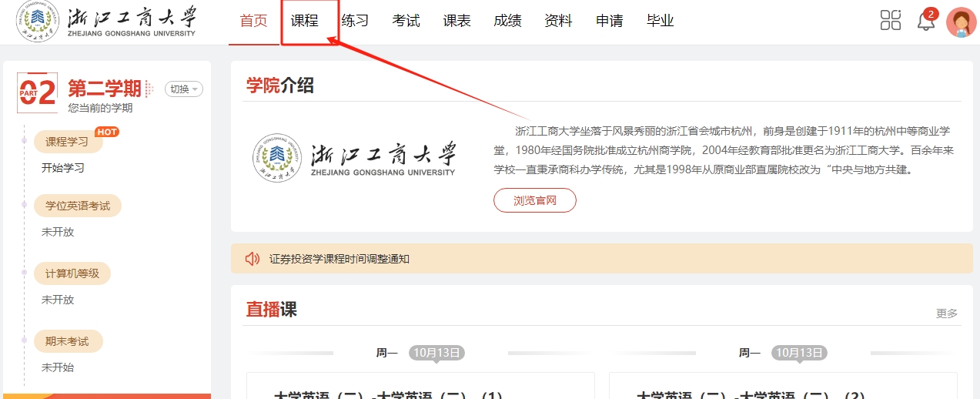This screenshot has width=980, height=399.
Task: Select the 学位英语考试 sidebar item
Action: [x=78, y=206]
